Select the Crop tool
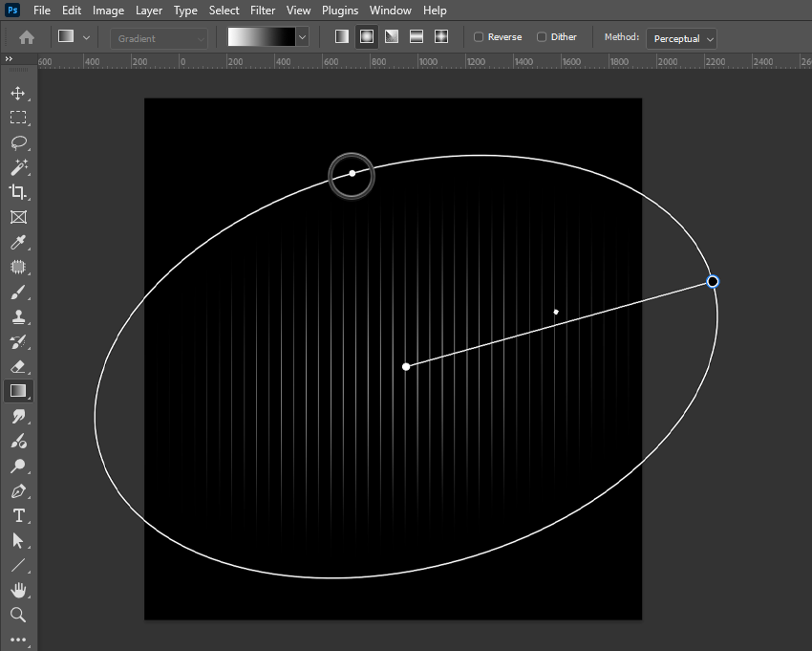The width and height of the screenshot is (812, 651). pyautogui.click(x=18, y=192)
